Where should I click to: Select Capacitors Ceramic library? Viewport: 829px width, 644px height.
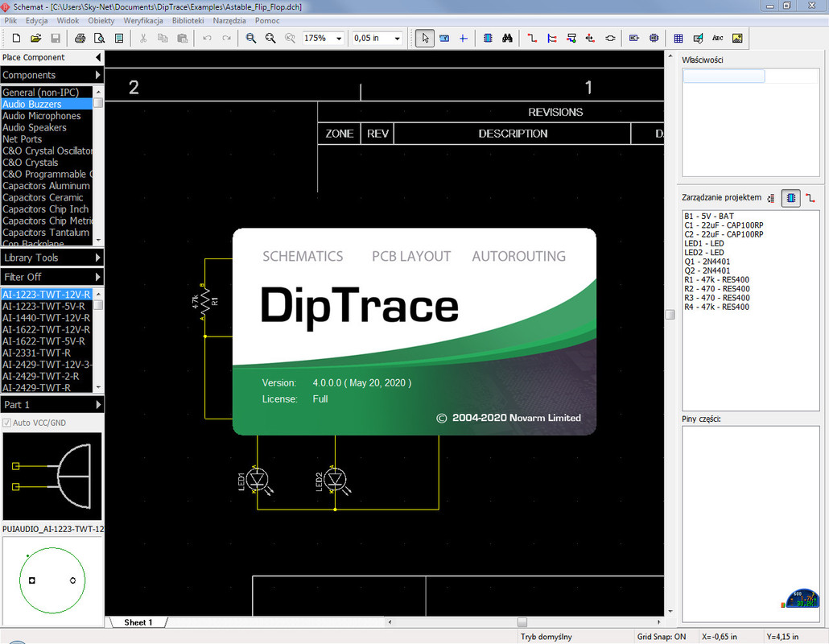47,197
